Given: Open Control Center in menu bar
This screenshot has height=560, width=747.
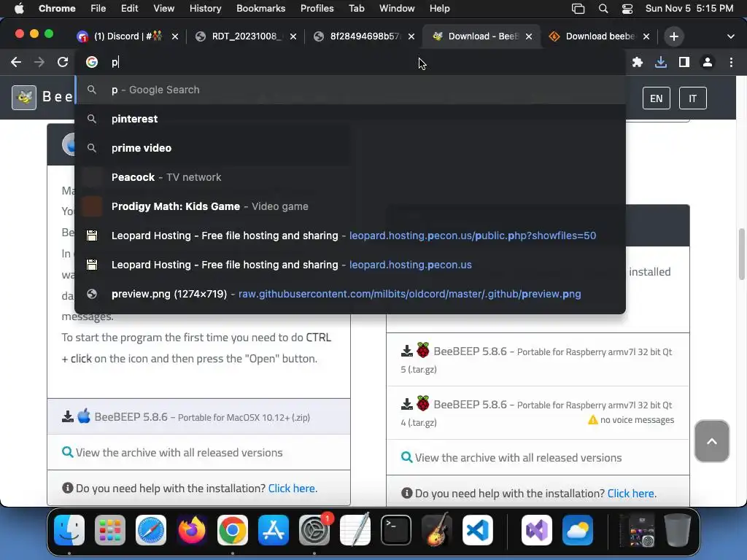Looking at the screenshot, I should pos(627,9).
